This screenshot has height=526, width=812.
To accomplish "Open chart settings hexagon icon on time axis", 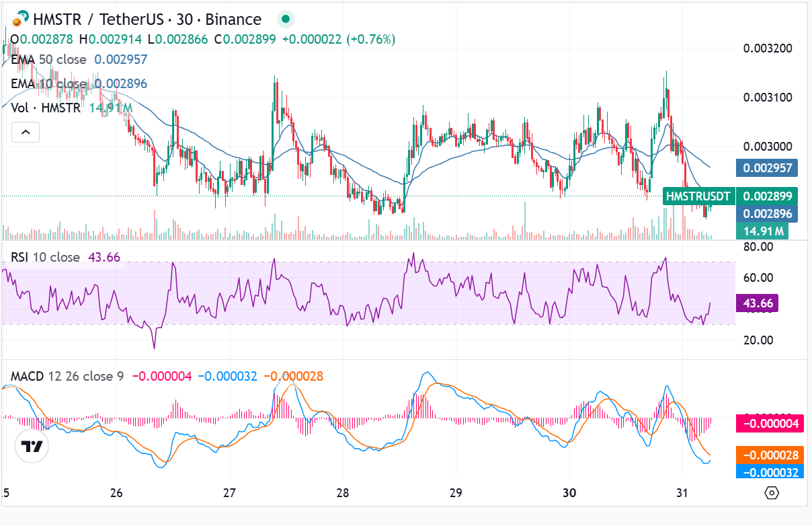I will [x=772, y=493].
